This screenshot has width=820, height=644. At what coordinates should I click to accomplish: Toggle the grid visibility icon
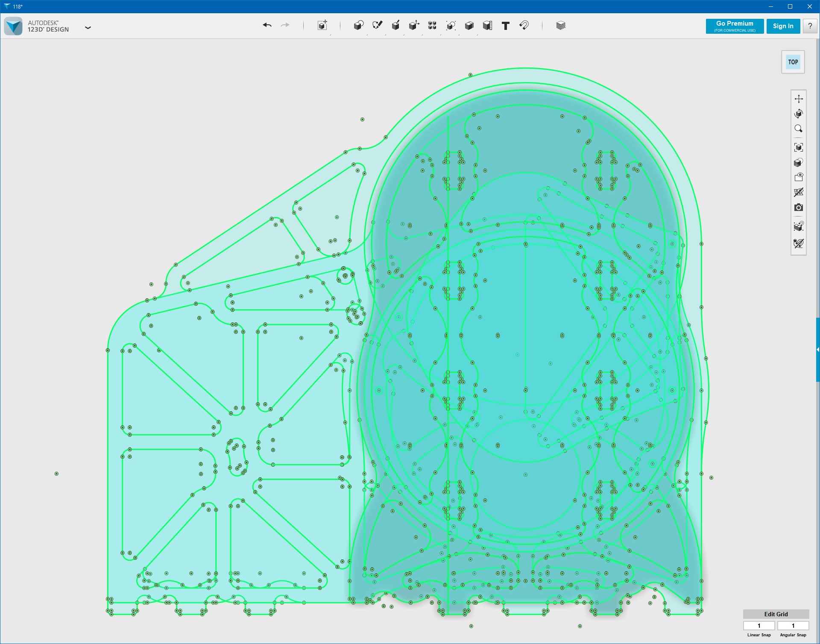799,192
